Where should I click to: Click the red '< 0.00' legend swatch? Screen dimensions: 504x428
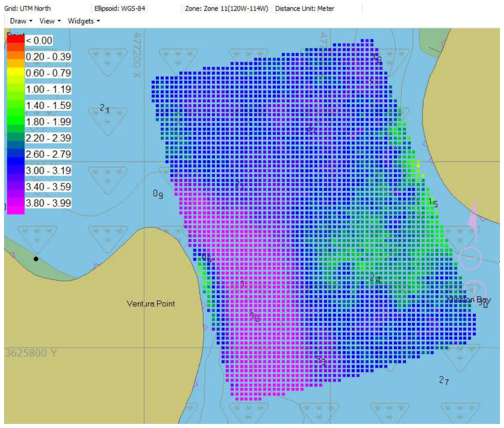point(16,39)
